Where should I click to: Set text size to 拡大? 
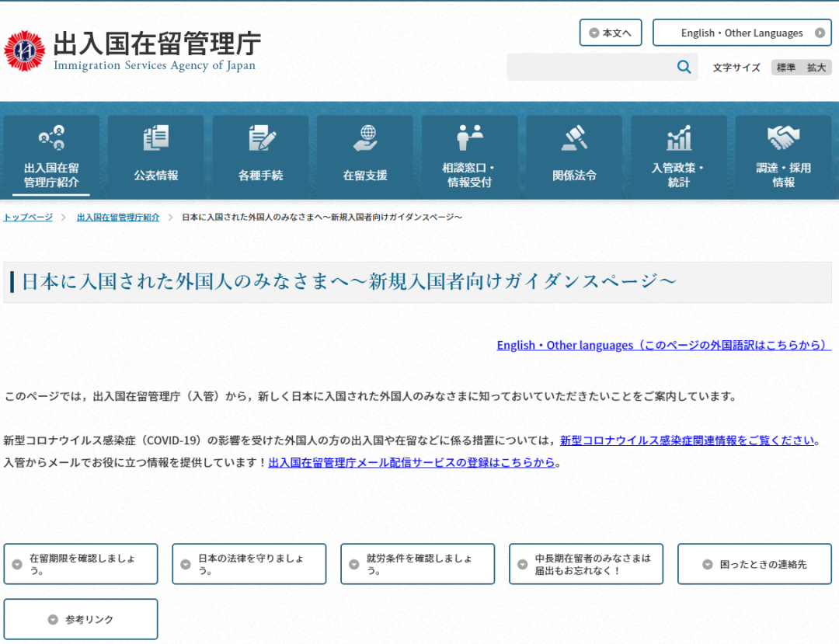pyautogui.click(x=816, y=68)
